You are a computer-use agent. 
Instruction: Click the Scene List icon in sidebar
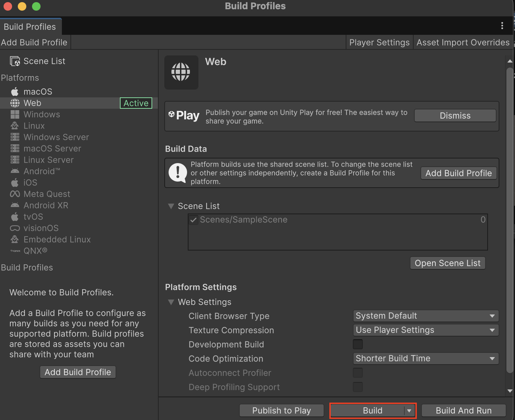[15, 61]
